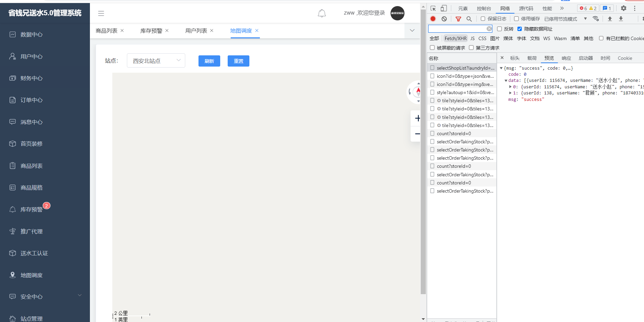Click the 刷新 button

pyautogui.click(x=209, y=61)
